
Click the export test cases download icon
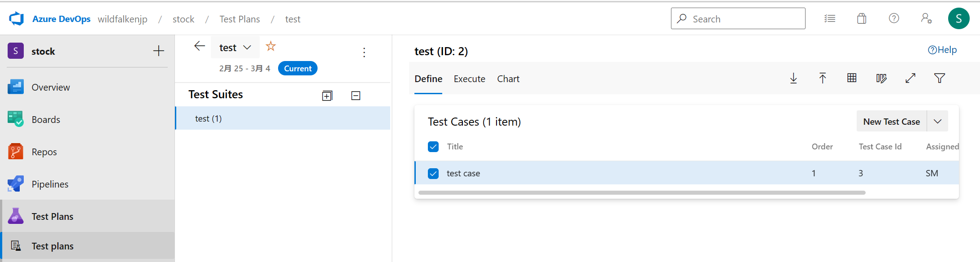click(793, 79)
